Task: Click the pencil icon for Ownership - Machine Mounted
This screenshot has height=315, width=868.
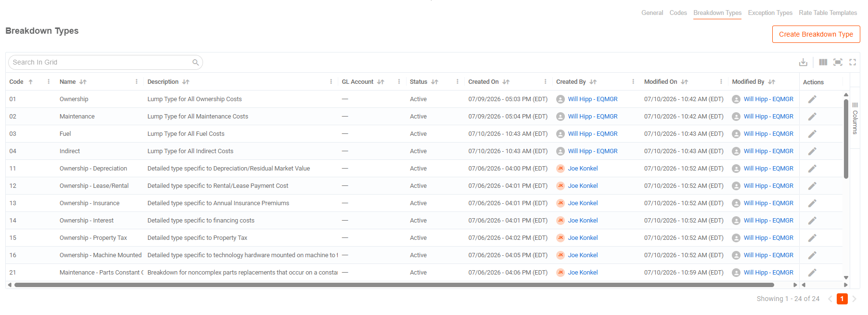Action: (x=812, y=255)
